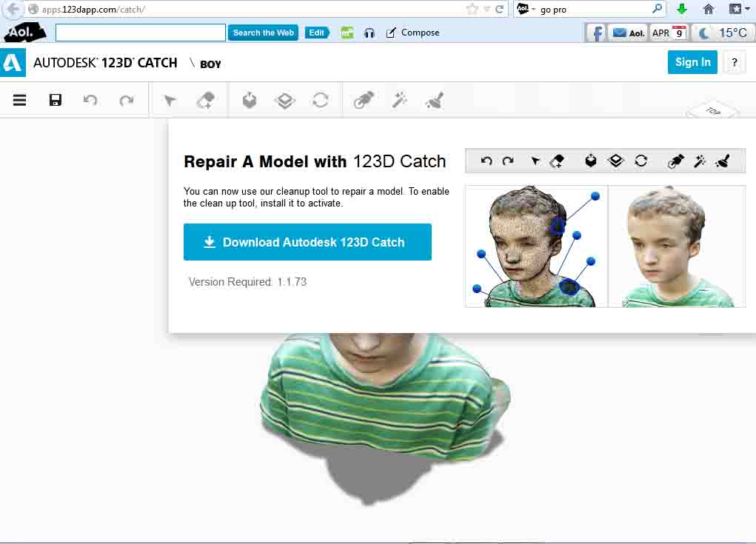The height and width of the screenshot is (544, 756).
Task: Click the headphones icon in AOL toolbar
Action: point(369,33)
